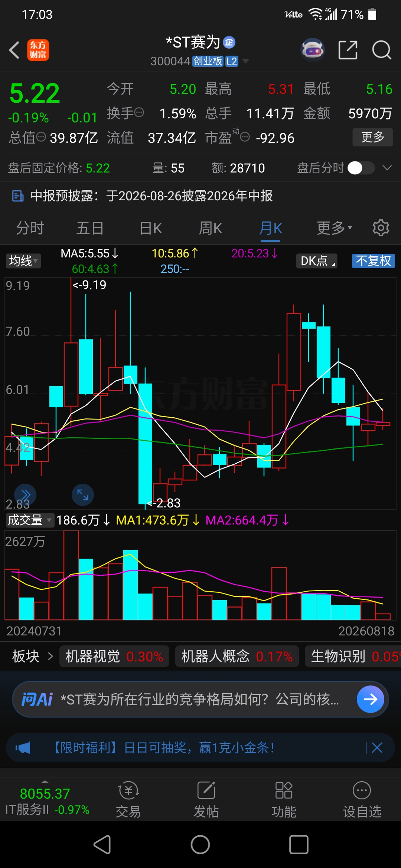This screenshot has height=868, width=401.
Task: Tap the <-9.19 high price marker
Action: pos(89,285)
